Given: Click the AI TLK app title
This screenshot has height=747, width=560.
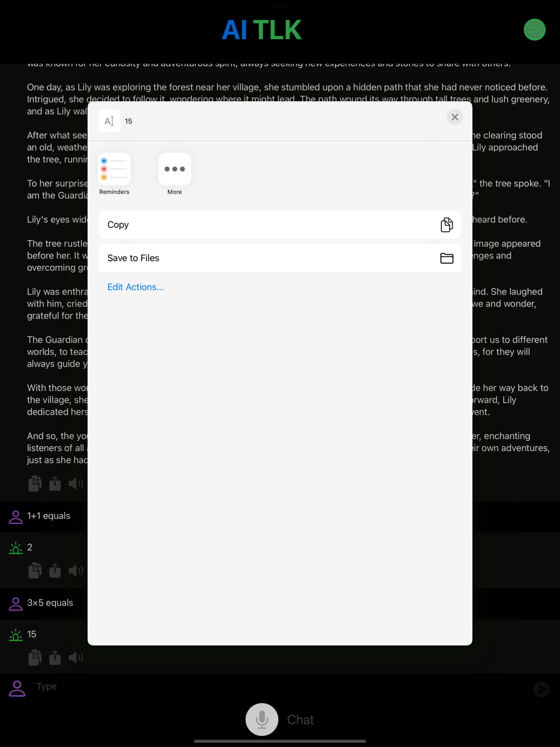Looking at the screenshot, I should [262, 30].
